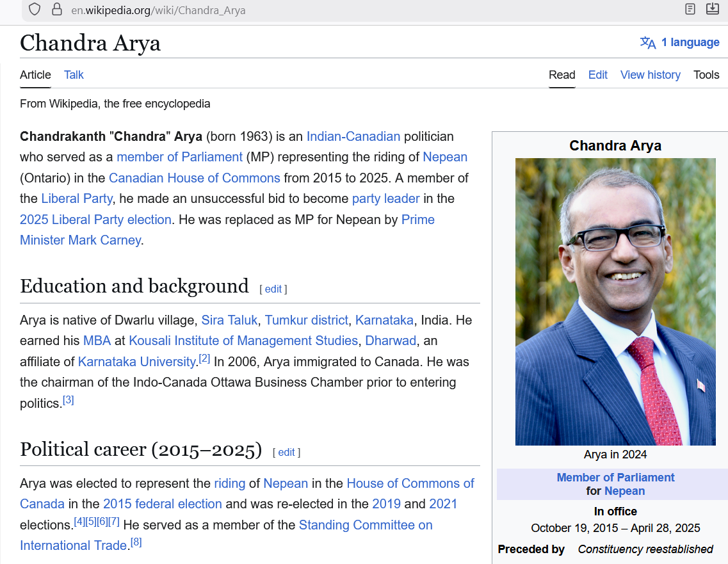Jump to citation [4]
Image resolution: width=728 pixels, height=564 pixels.
pos(80,521)
